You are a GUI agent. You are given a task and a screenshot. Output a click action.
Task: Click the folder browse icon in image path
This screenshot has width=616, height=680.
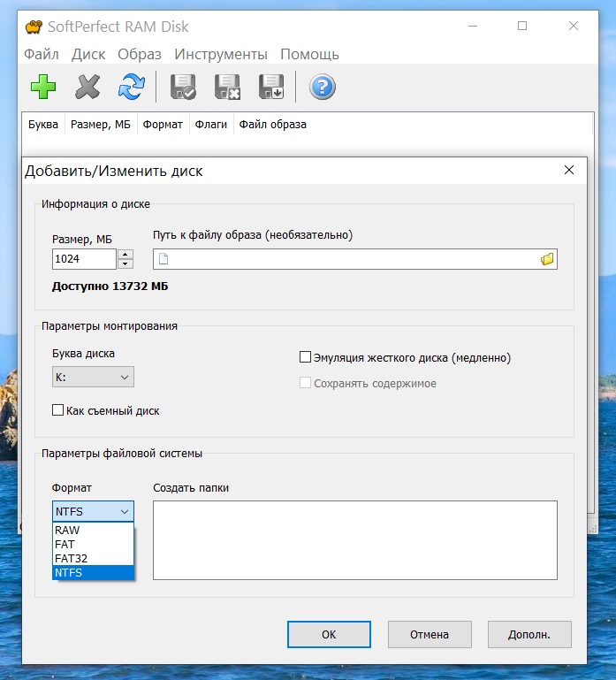547,259
